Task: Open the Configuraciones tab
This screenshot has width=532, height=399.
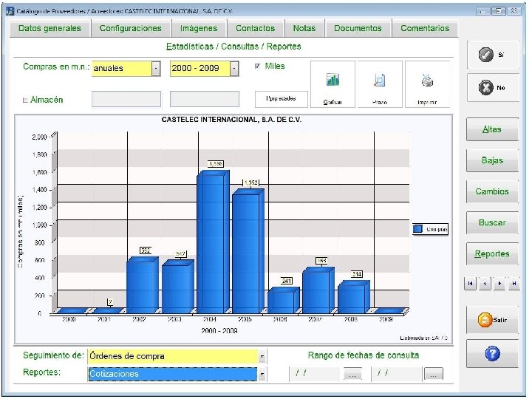Action: (x=131, y=28)
